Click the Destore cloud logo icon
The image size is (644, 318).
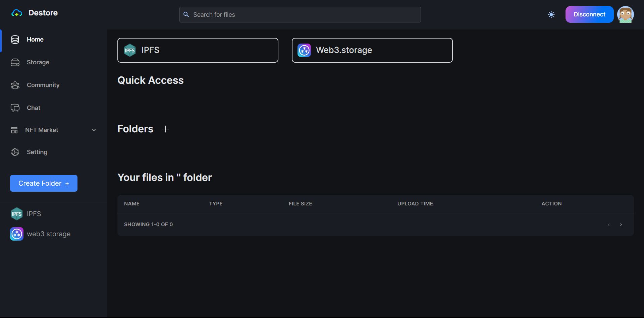(16, 13)
